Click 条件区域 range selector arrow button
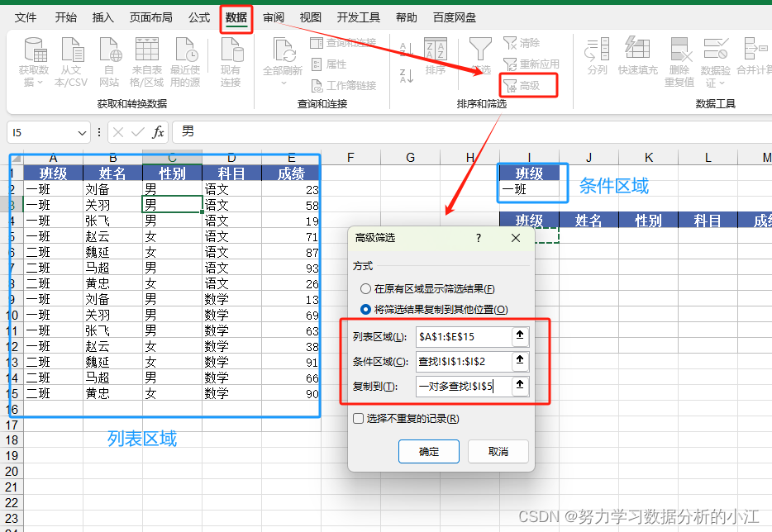This screenshot has height=532, width=772. (x=520, y=361)
